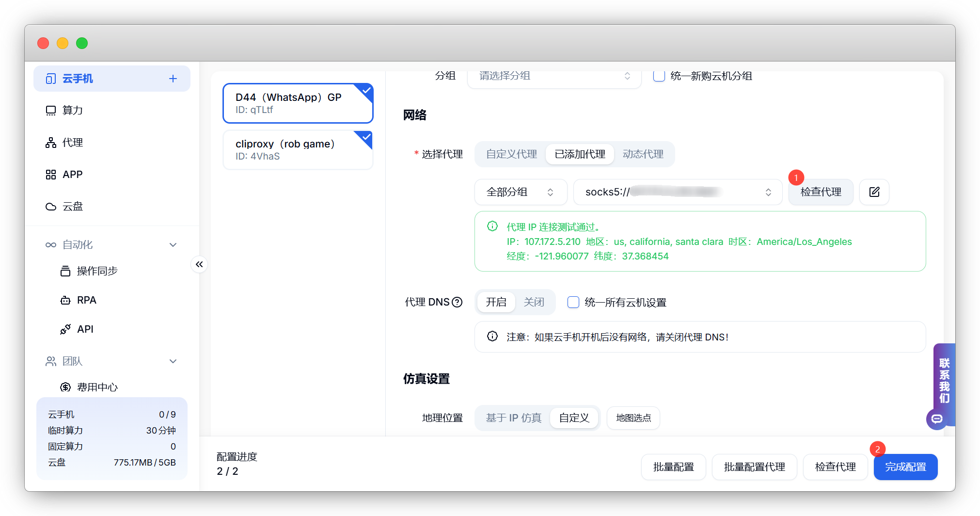980x516 pixels.
Task: Click the 完成配置 button
Action: [905, 467]
